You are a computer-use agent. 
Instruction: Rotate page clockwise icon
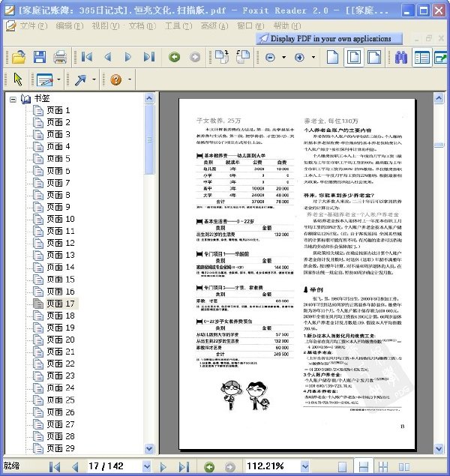click(x=222, y=57)
